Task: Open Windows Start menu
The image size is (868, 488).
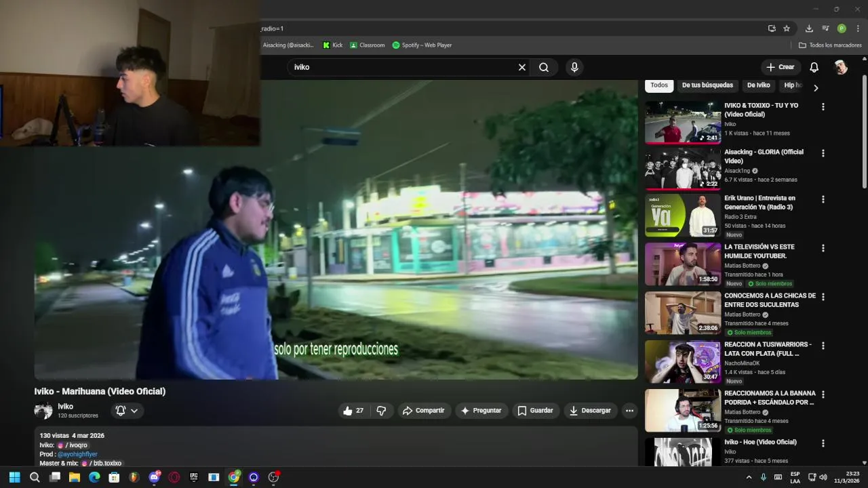Action: 15,477
